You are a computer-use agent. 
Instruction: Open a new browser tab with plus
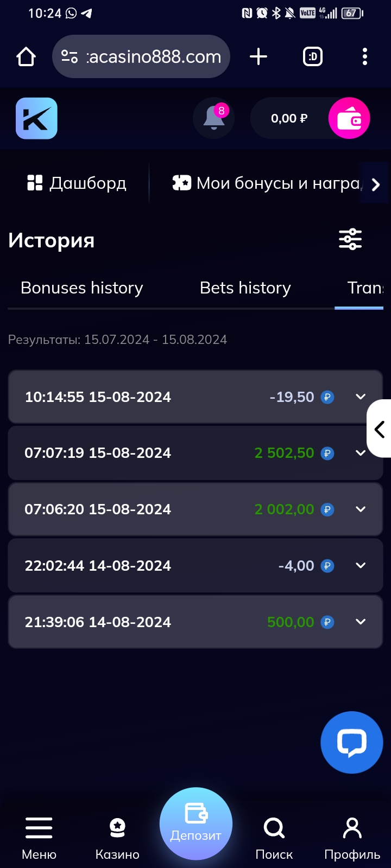pos(258,56)
